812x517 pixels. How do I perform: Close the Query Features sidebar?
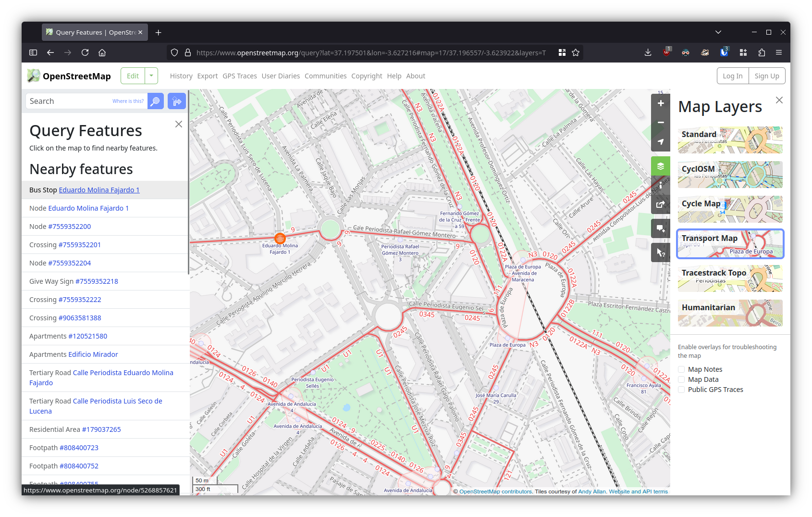[179, 124]
